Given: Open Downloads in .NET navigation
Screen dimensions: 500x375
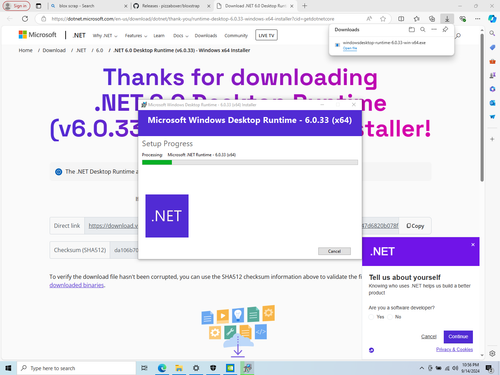Looking at the screenshot, I should pos(206,36).
